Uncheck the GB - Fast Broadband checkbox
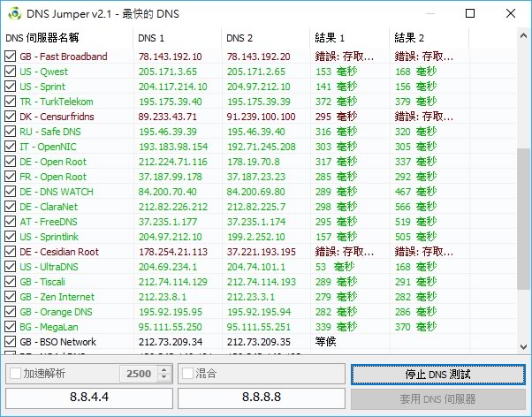The width and height of the screenshot is (532, 417). (x=11, y=57)
